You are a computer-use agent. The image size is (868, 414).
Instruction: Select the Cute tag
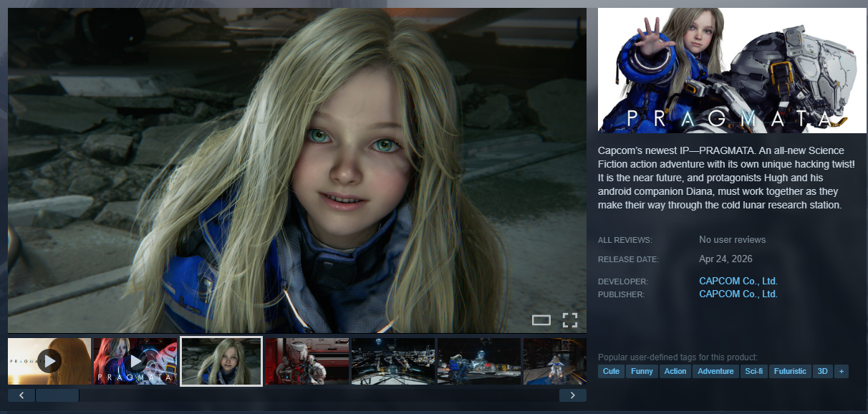click(x=611, y=371)
